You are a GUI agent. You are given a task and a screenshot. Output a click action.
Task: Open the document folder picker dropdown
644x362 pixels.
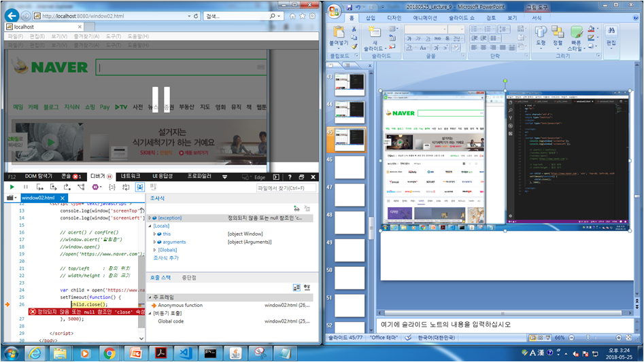click(x=12, y=198)
